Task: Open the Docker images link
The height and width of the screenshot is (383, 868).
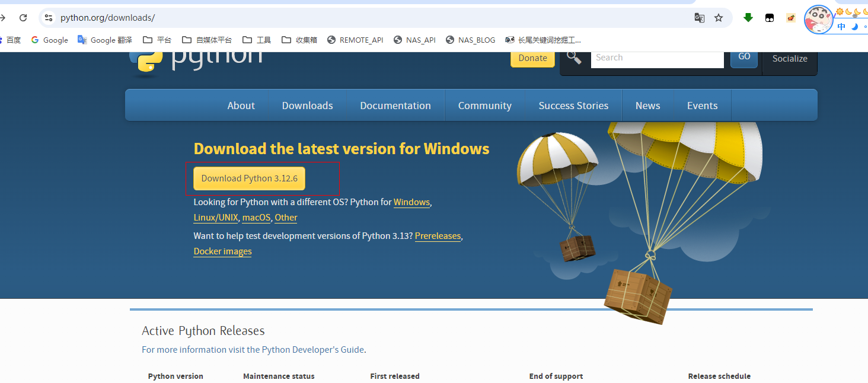Action: (x=222, y=251)
